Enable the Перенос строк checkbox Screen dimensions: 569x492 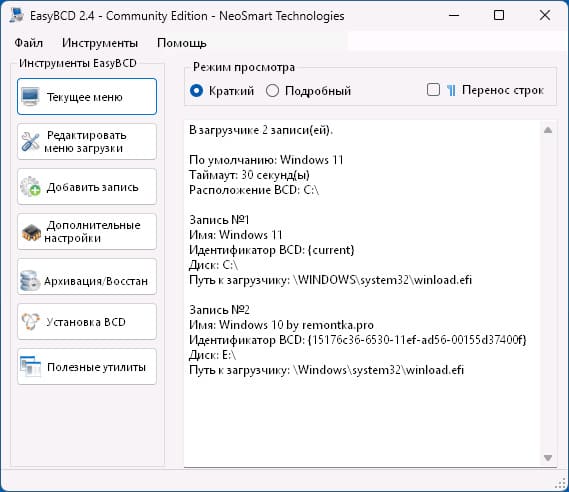point(433,90)
